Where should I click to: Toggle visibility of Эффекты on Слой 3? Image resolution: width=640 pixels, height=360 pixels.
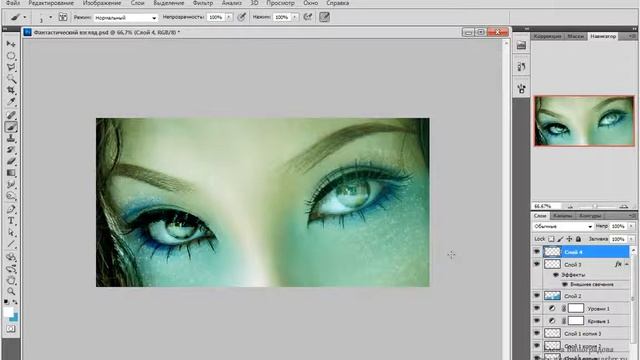pyautogui.click(x=556, y=275)
